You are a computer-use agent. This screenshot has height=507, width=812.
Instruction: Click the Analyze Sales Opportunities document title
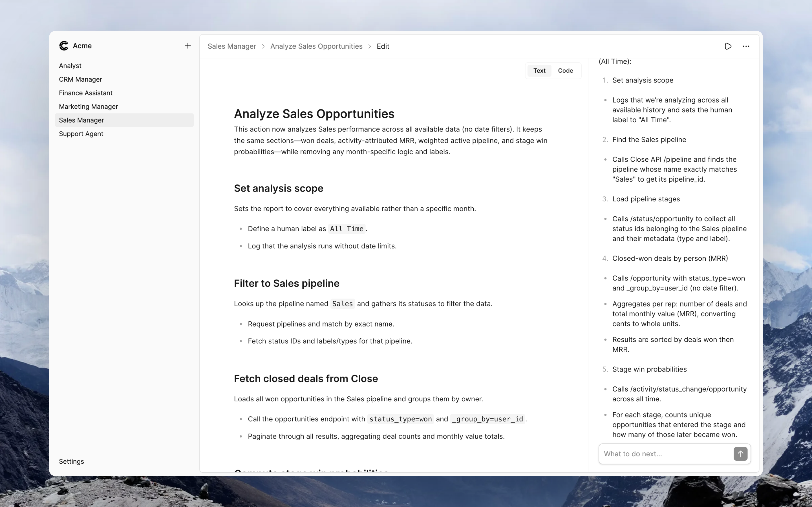(x=314, y=114)
